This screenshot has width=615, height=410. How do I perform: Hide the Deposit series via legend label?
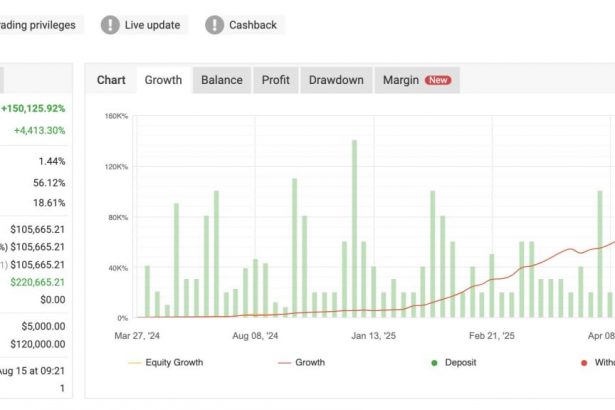click(466, 362)
